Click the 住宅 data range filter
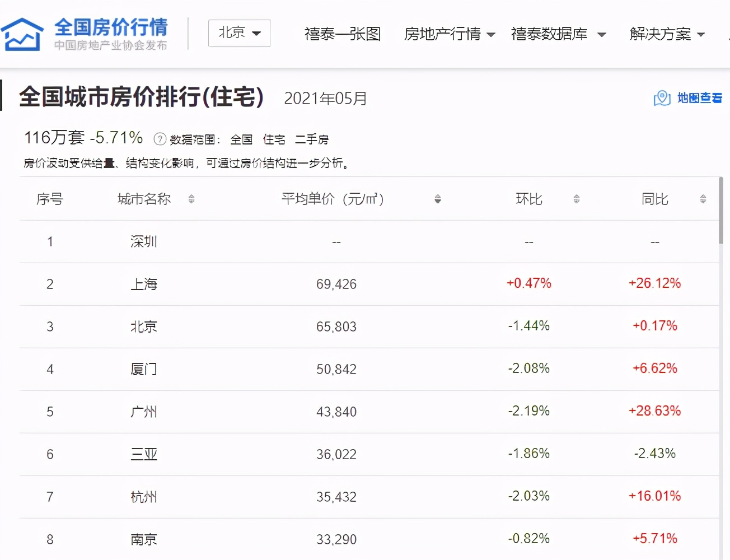The width and height of the screenshot is (730, 560). click(x=274, y=139)
